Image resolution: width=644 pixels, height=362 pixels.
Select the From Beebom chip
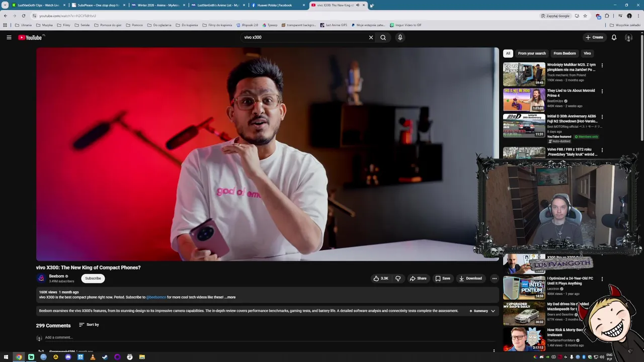[x=565, y=53]
